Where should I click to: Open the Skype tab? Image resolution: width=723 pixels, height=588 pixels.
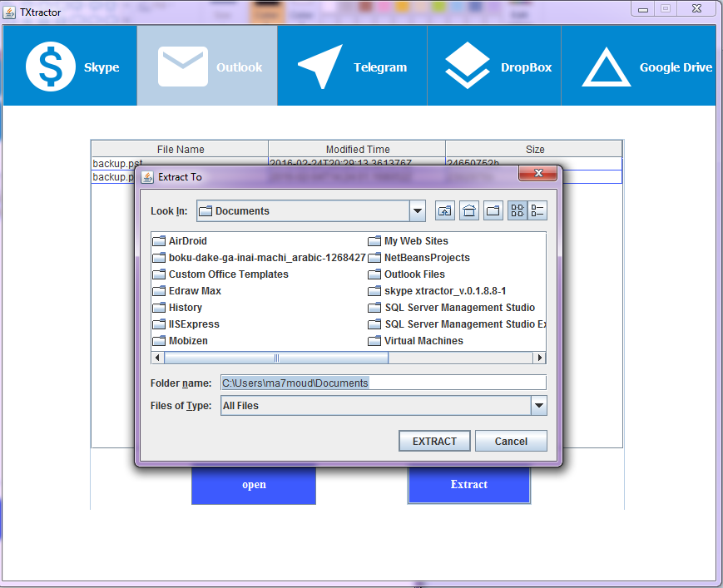[x=70, y=66]
